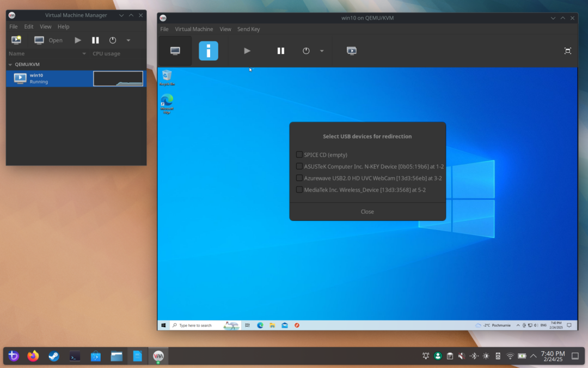588x368 pixels.
Task: Click guest volume icon in tray
Action: [x=536, y=325]
